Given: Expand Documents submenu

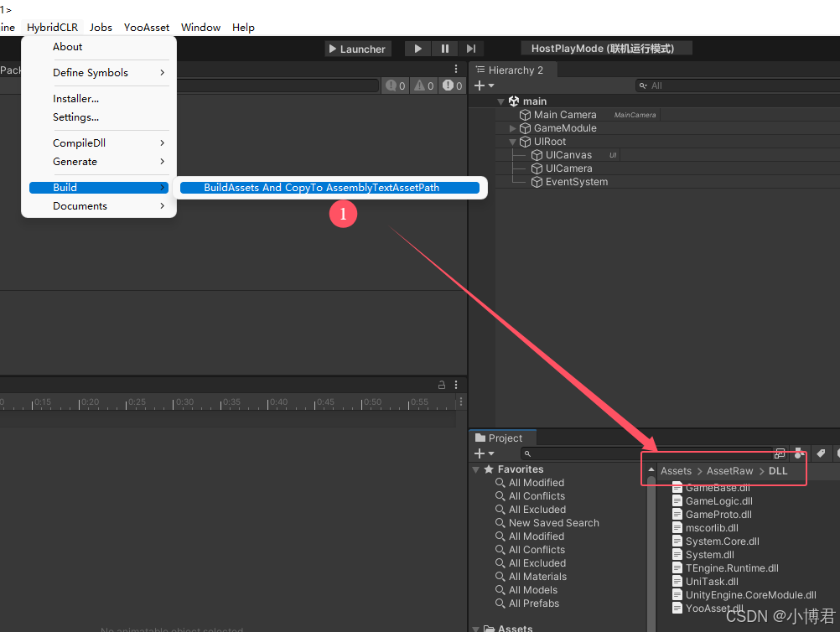Looking at the screenshot, I should click(99, 205).
